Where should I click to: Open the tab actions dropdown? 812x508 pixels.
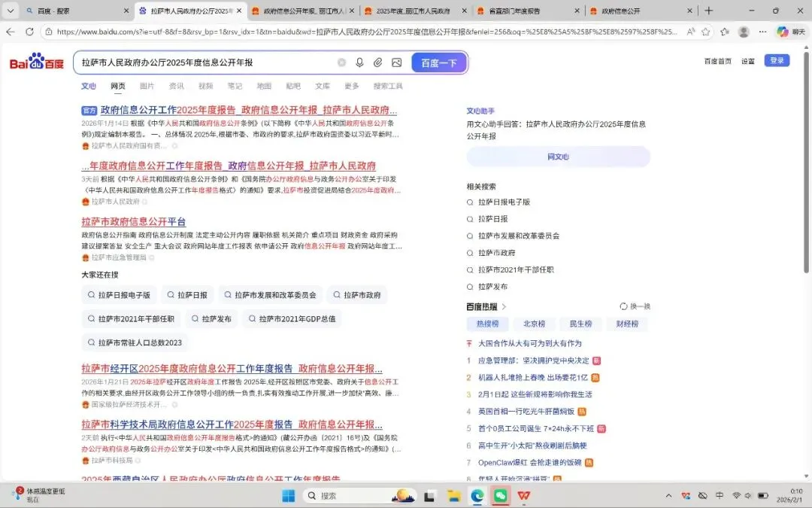pos(11,11)
